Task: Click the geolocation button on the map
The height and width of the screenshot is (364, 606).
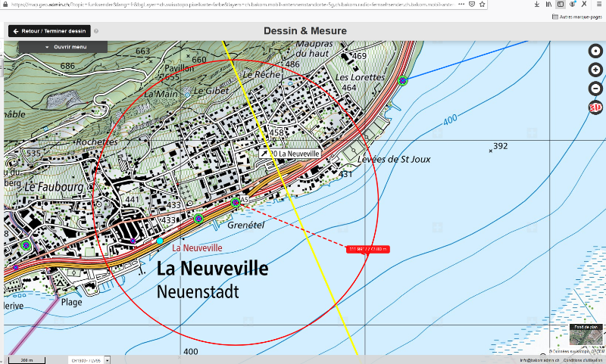Action: [595, 51]
